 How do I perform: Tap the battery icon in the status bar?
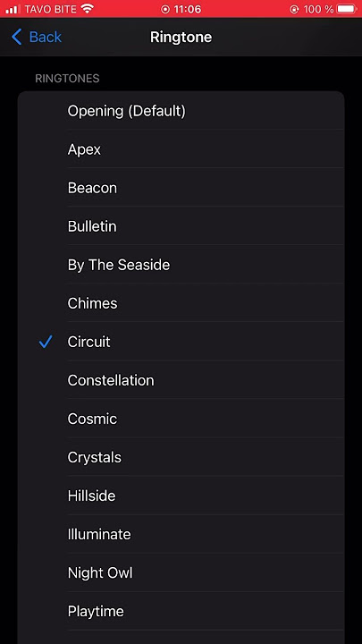(347, 9)
